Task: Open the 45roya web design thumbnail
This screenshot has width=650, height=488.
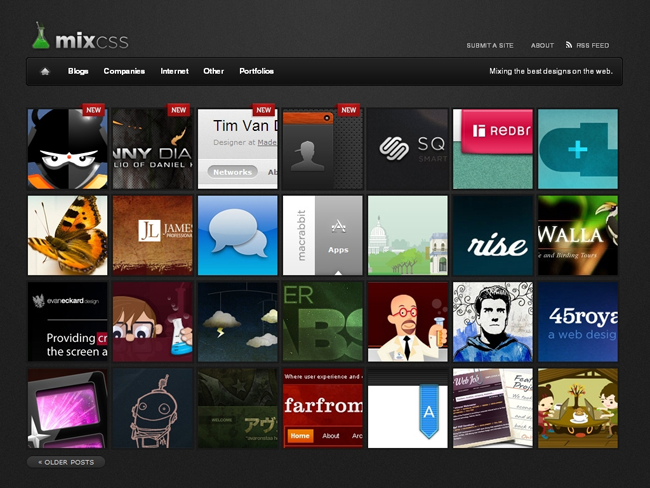Action: pyautogui.click(x=577, y=322)
